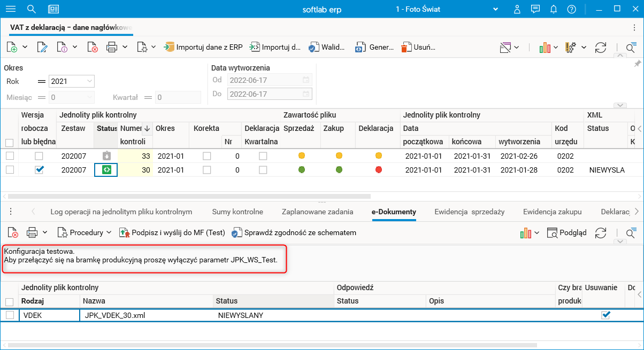Open the notifications bell
644x350 pixels.
tap(554, 9)
